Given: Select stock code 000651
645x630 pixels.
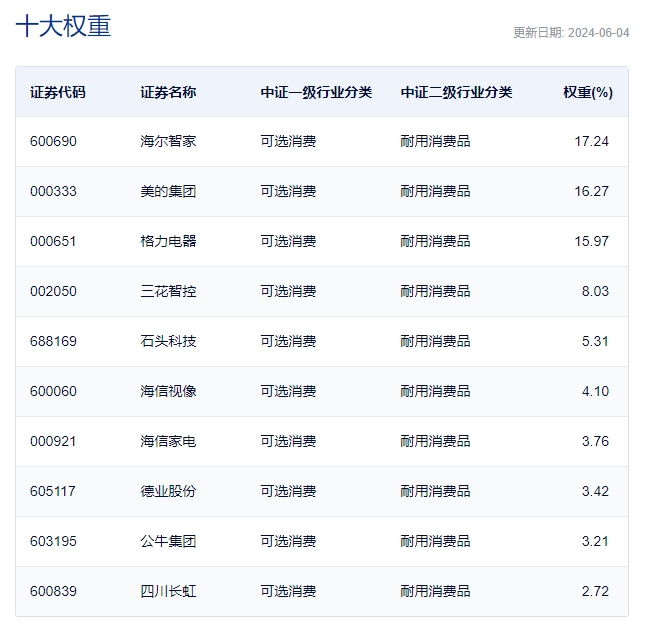Looking at the screenshot, I should pyautogui.click(x=53, y=241).
